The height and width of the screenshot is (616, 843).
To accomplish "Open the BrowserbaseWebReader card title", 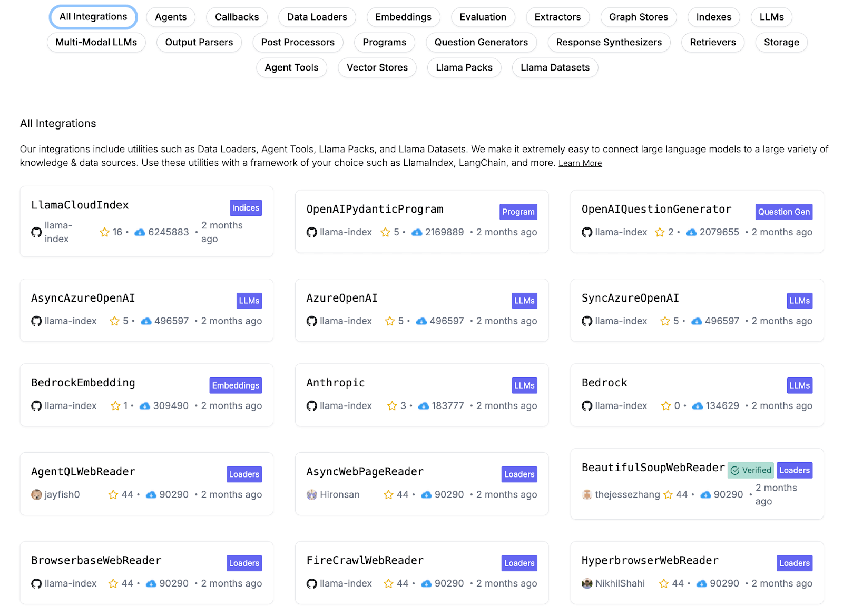I will pyautogui.click(x=96, y=560).
